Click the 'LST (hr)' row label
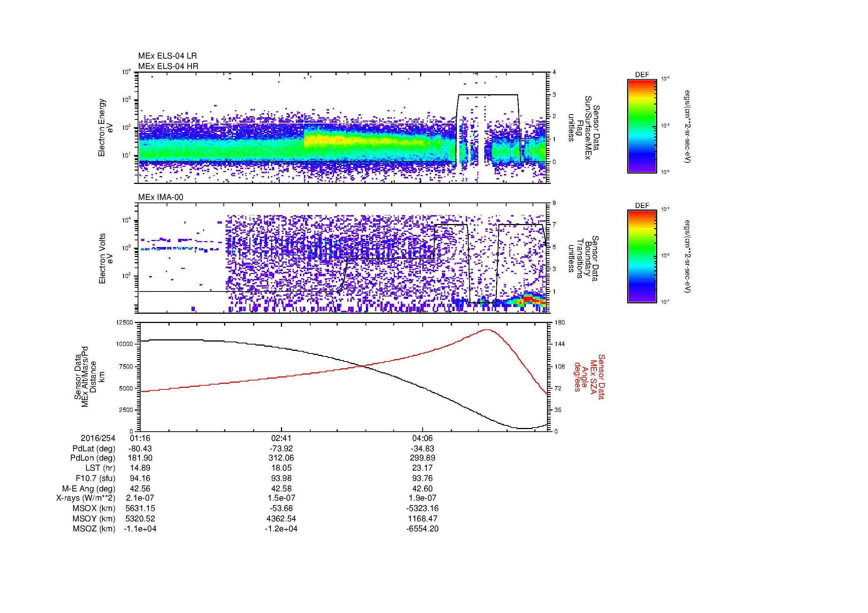868x613 pixels. (100, 468)
